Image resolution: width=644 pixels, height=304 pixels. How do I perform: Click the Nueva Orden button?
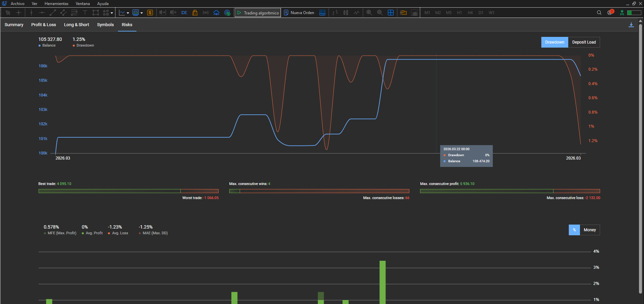pos(299,13)
